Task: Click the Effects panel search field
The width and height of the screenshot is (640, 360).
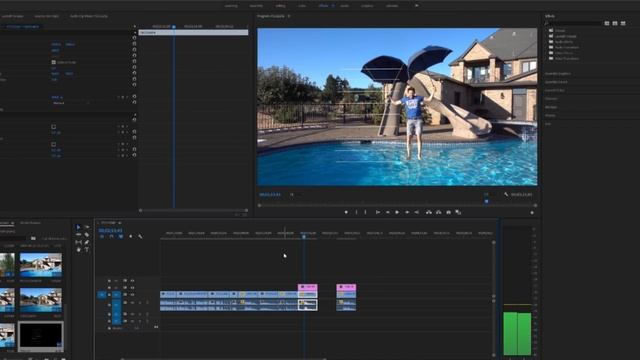Action: click(x=573, y=23)
